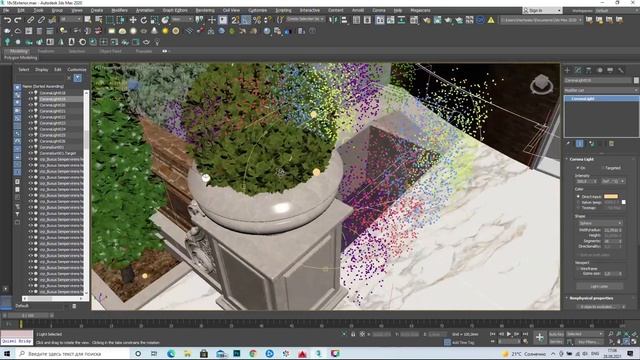Click the tree icon in third toolbar row
640x360 pixels.
click(x=7, y=42)
